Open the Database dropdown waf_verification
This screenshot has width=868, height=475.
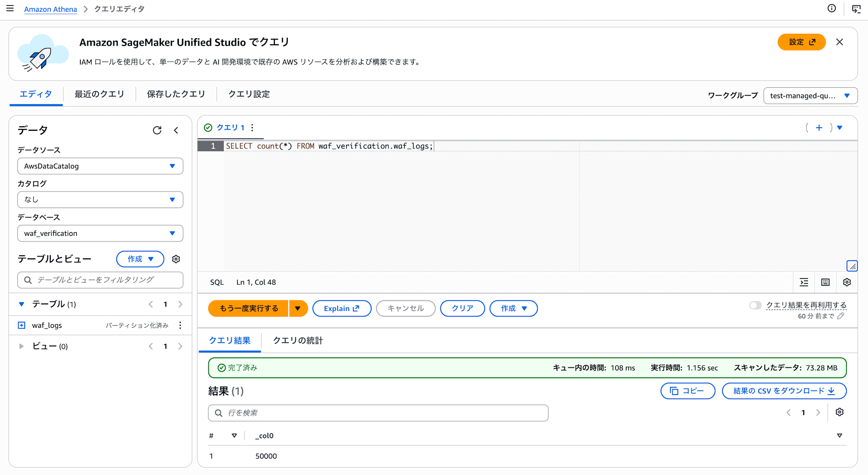click(100, 233)
